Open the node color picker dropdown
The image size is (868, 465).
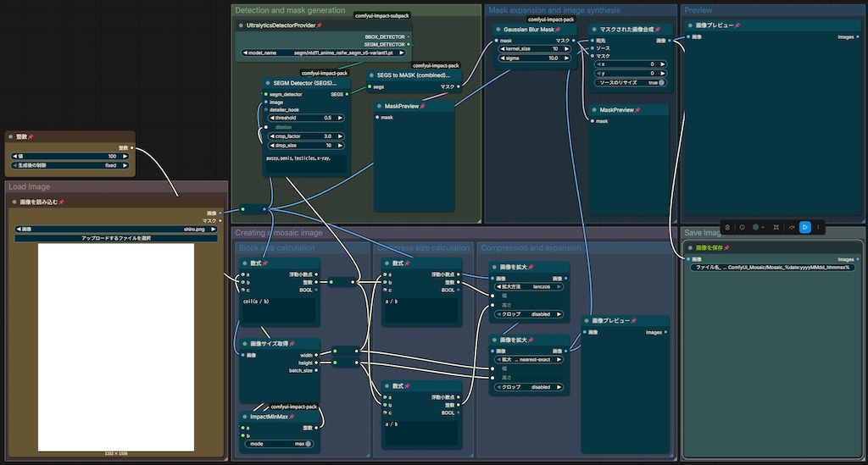click(759, 227)
